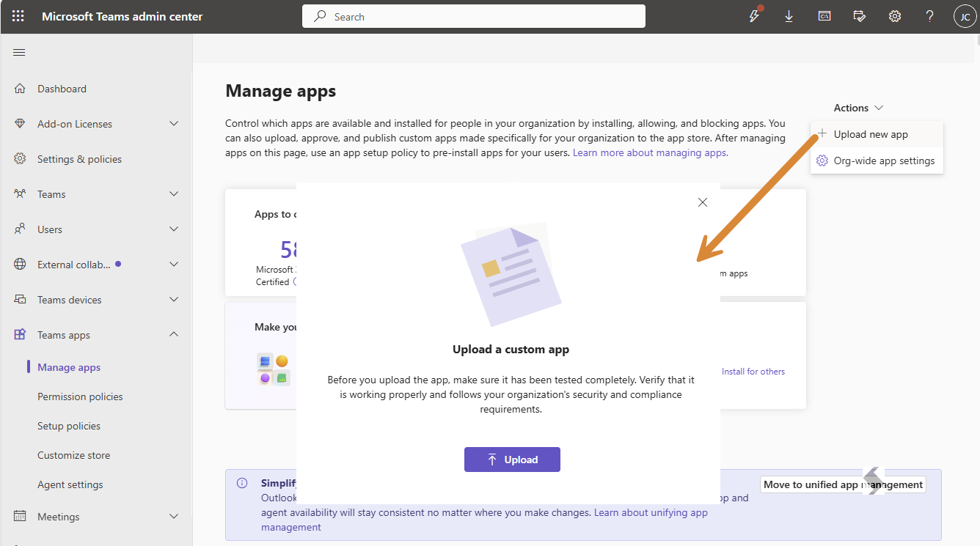Open the calendar feedback icon in header
This screenshot has width=980, height=546.
click(860, 16)
